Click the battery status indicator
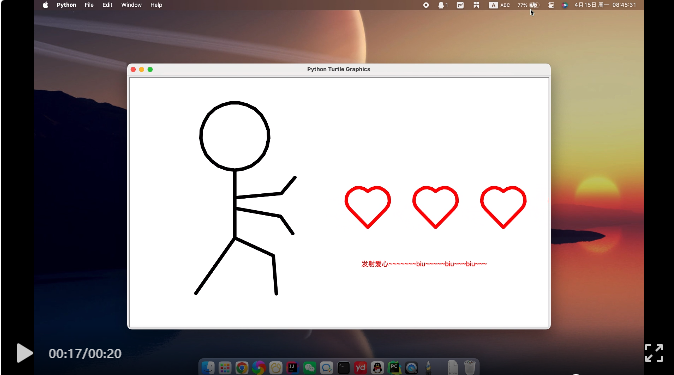 click(x=528, y=5)
